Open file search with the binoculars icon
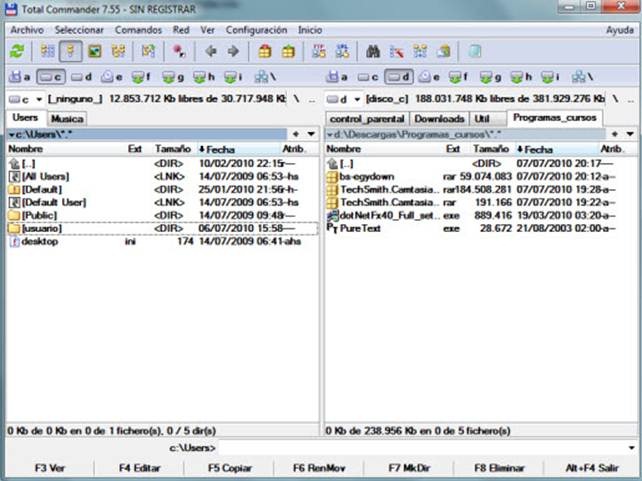This screenshot has width=642, height=481. pos(373,51)
